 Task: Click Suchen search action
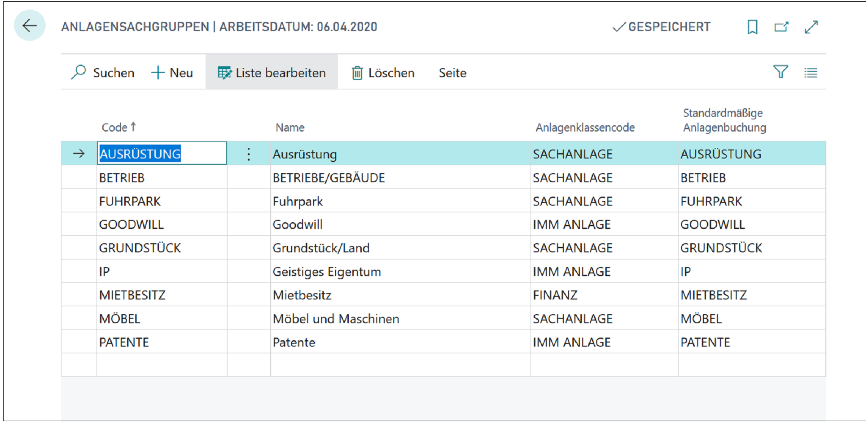103,72
